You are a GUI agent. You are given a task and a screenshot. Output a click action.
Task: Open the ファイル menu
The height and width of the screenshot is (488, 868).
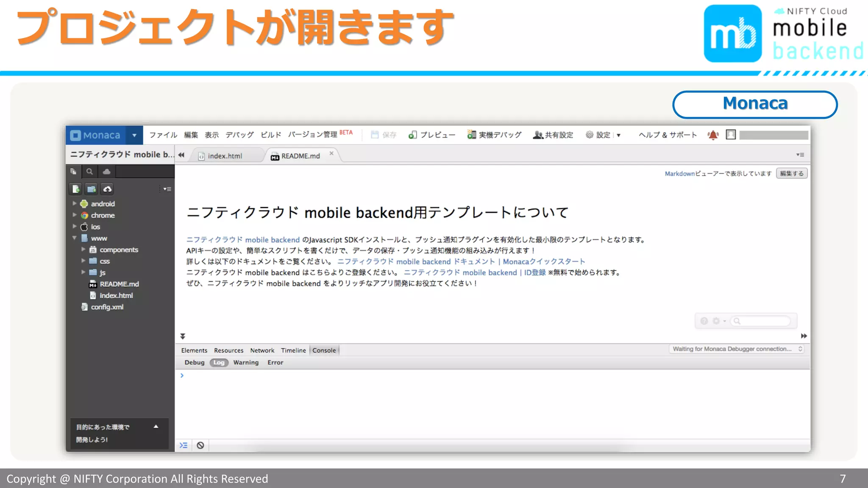pyautogui.click(x=163, y=135)
